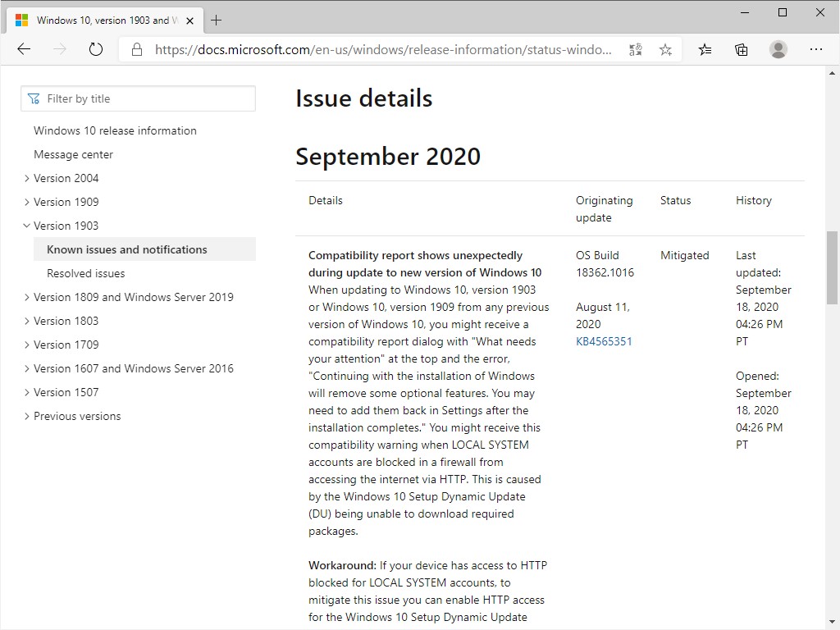Open the KB4565351 update link
Screen dimensions: 840x630
tap(605, 341)
